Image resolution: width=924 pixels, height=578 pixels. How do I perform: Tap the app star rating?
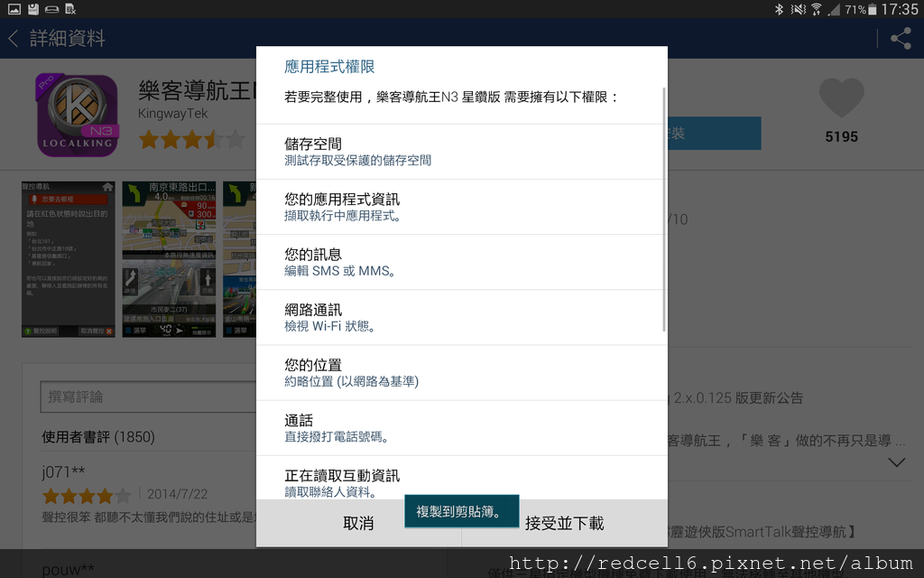click(x=191, y=140)
